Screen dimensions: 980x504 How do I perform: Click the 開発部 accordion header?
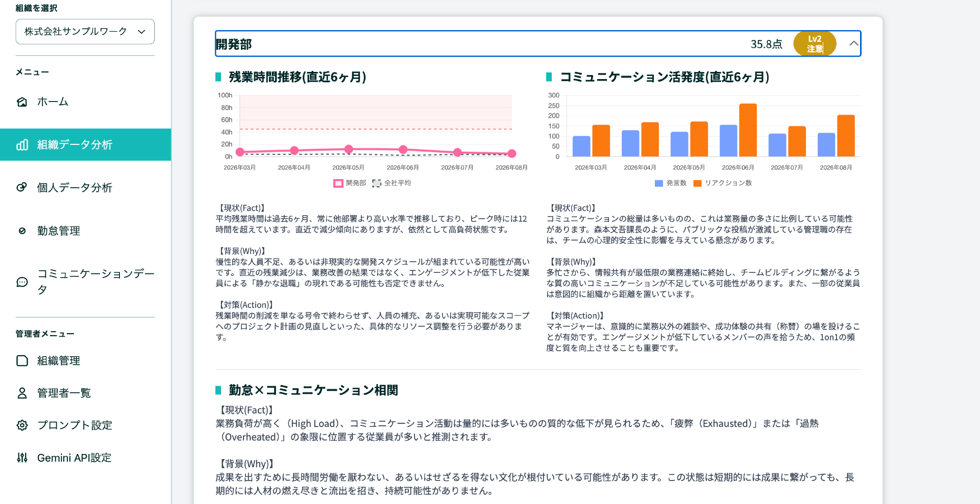click(x=538, y=43)
